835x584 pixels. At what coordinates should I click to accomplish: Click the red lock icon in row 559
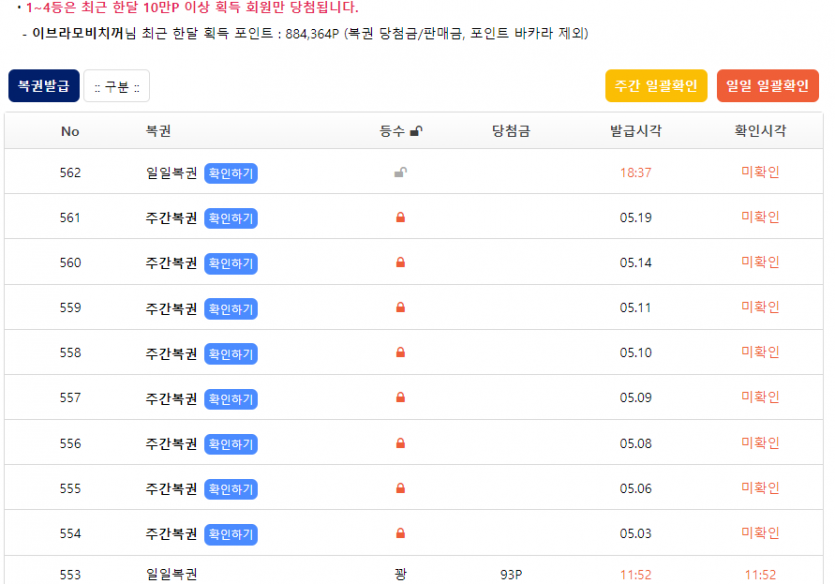[400, 308]
